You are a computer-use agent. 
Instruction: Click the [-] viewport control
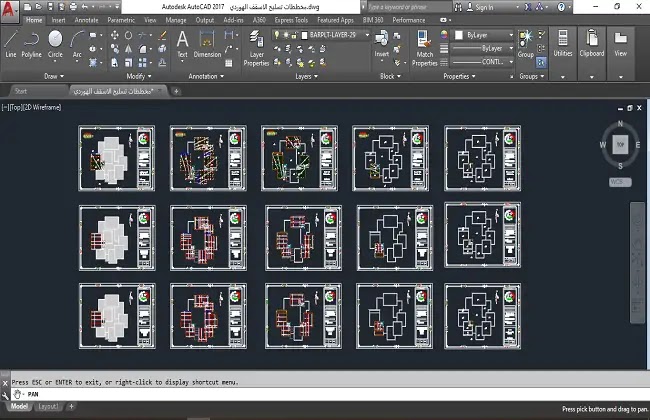click(5, 107)
